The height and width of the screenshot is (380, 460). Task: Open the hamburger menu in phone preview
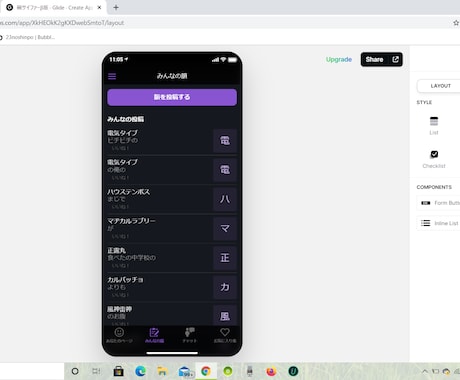click(112, 76)
